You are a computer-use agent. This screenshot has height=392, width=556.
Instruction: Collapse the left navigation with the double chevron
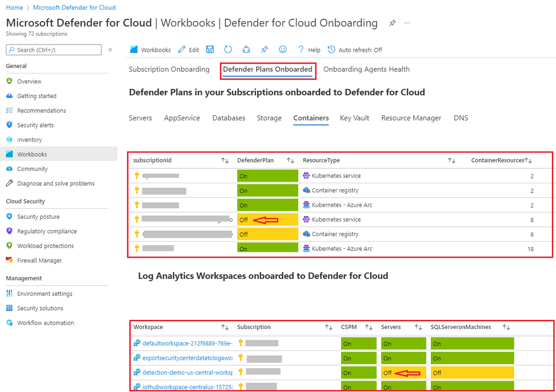110,50
